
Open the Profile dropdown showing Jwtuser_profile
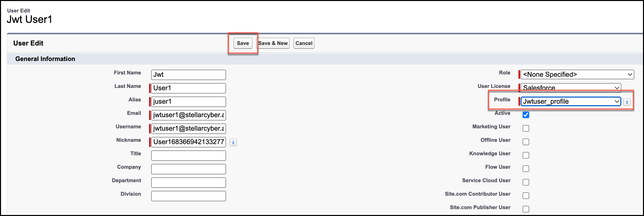570,101
